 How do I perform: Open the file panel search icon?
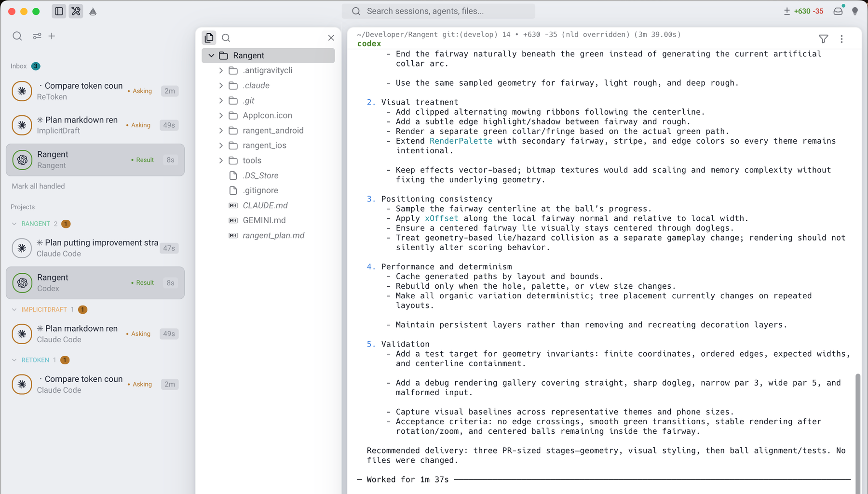[x=226, y=38]
